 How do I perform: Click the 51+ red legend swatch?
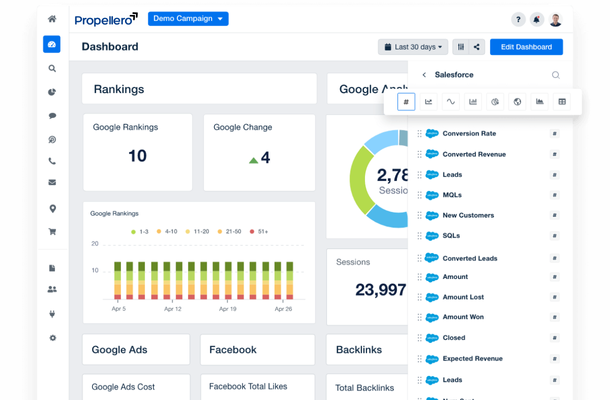click(x=252, y=231)
